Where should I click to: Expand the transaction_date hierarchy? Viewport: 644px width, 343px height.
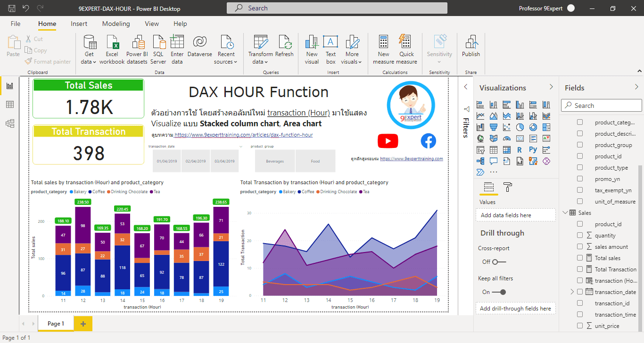point(572,291)
